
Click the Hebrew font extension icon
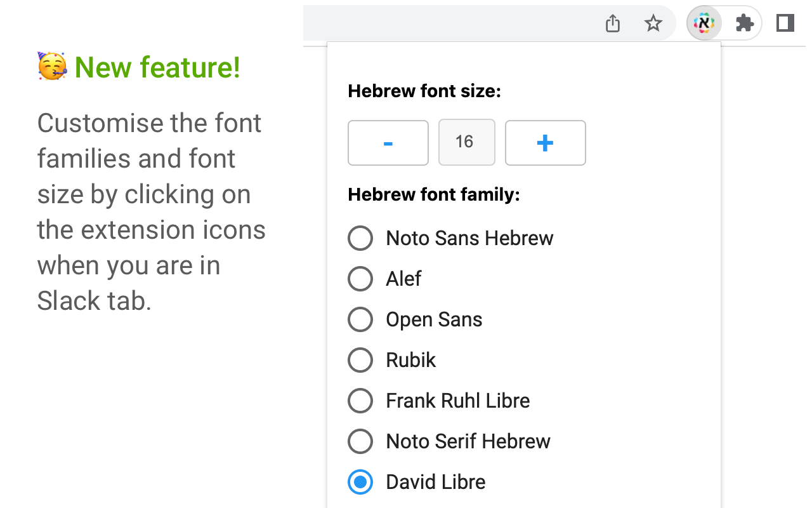[704, 23]
